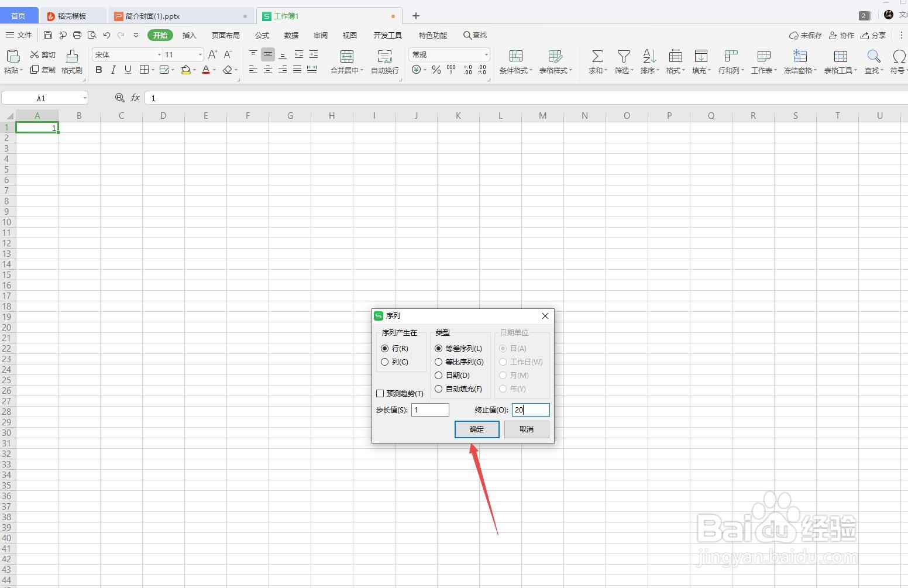Click the 终止值 stop value field
Image resolution: width=908 pixels, height=588 pixels.
[531, 410]
